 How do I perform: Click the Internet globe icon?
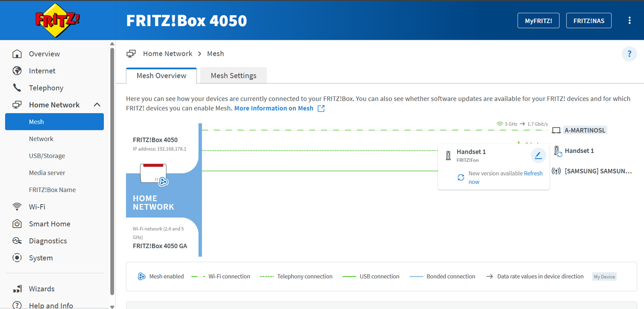coord(17,71)
